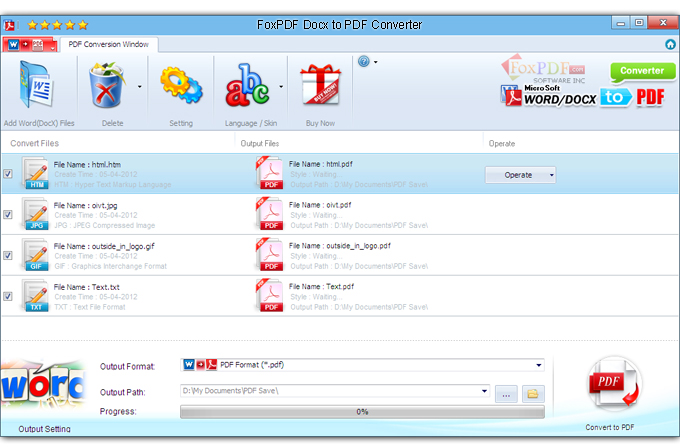The height and width of the screenshot is (447, 680).
Task: Uncheck the html.htm file checkbox
Action: click(8, 174)
